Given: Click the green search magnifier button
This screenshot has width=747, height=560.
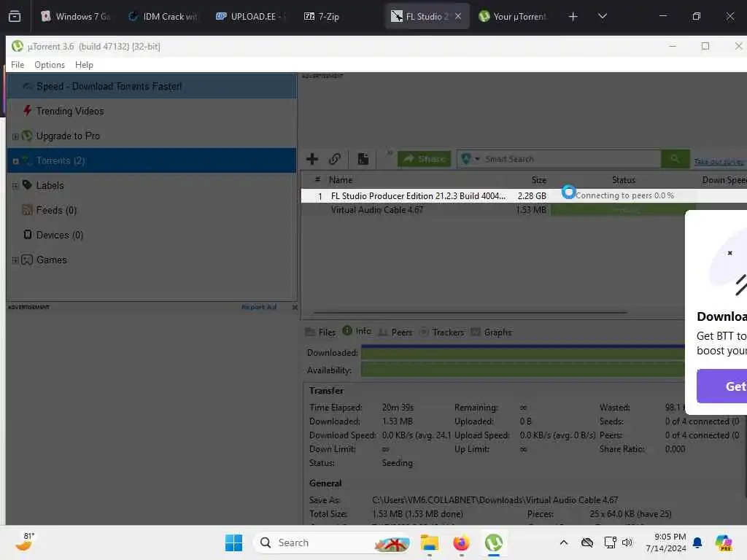Looking at the screenshot, I should pyautogui.click(x=675, y=159).
